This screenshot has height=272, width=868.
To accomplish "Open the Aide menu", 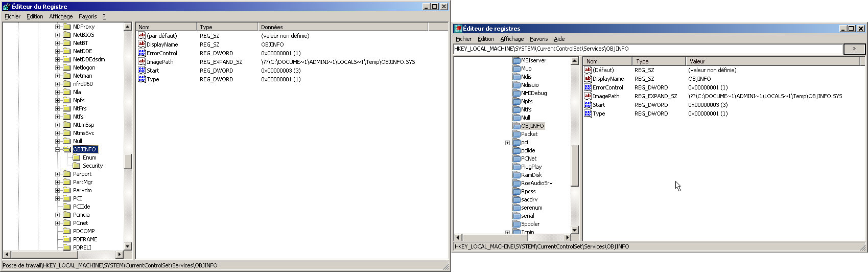I will tap(559, 39).
